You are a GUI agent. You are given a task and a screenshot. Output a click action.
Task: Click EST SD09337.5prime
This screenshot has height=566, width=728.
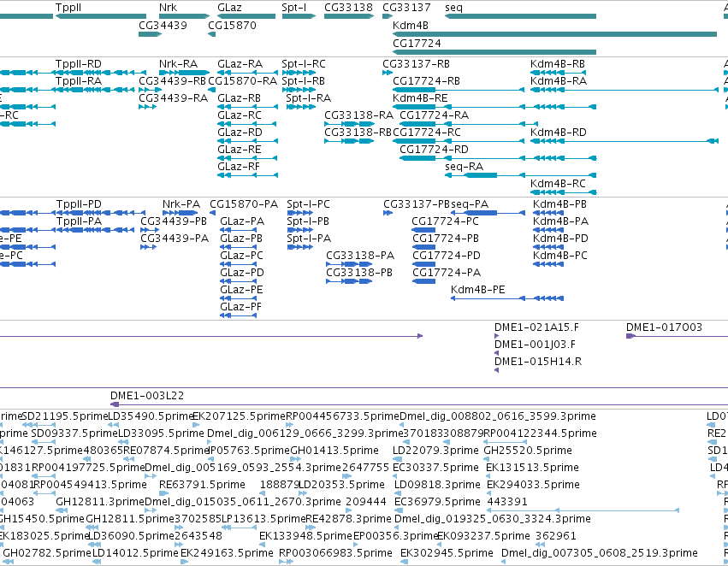pyautogui.click(x=74, y=433)
